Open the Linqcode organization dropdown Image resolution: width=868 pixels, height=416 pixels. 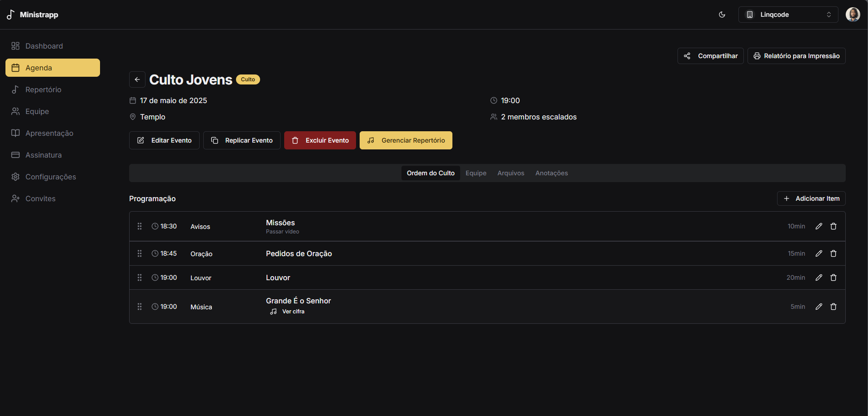(788, 15)
